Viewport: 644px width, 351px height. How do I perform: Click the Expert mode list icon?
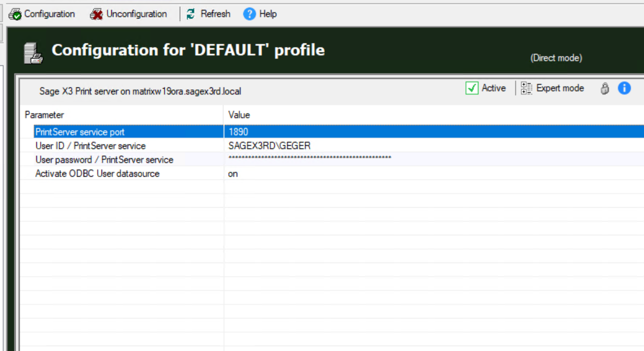(527, 88)
